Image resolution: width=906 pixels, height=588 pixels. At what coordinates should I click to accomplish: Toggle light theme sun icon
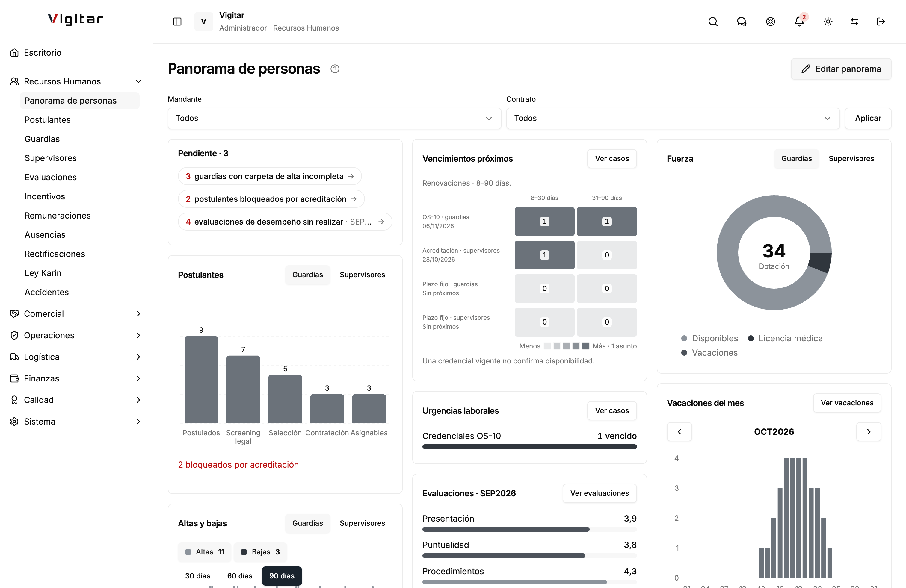pos(828,22)
